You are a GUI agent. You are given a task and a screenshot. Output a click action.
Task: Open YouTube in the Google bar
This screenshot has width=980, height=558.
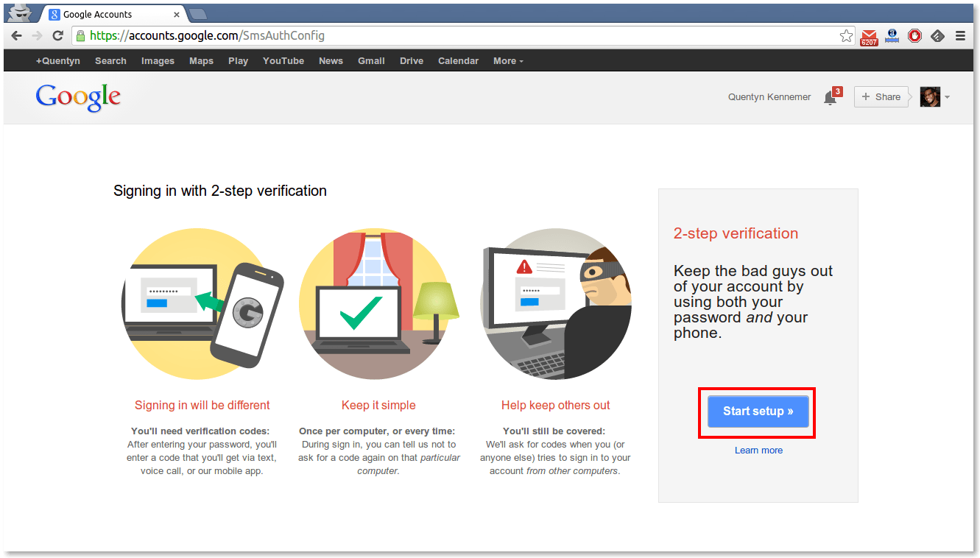(283, 61)
